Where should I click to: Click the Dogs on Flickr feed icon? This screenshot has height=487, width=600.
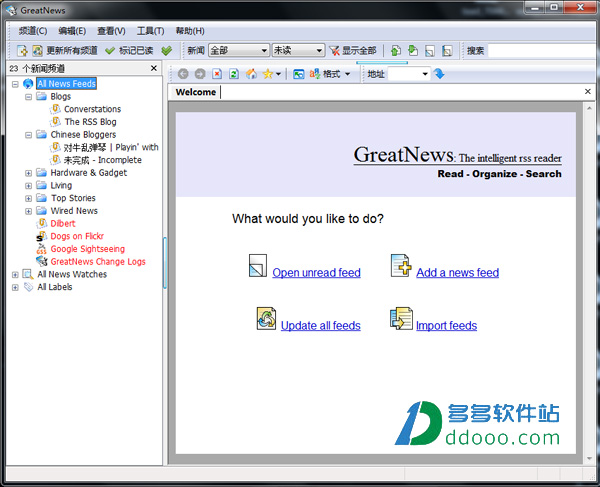(x=41, y=236)
